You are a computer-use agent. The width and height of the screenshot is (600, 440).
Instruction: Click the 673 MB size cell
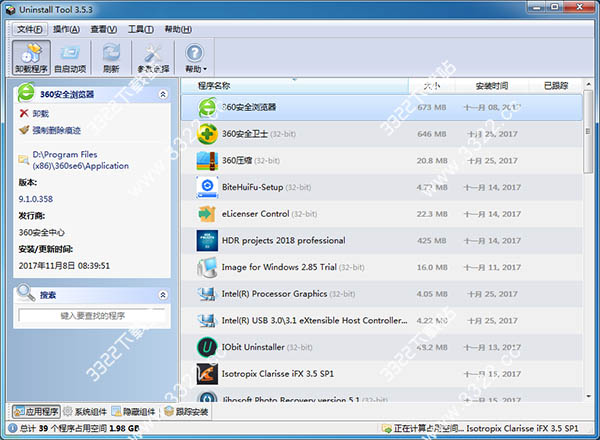(432, 108)
